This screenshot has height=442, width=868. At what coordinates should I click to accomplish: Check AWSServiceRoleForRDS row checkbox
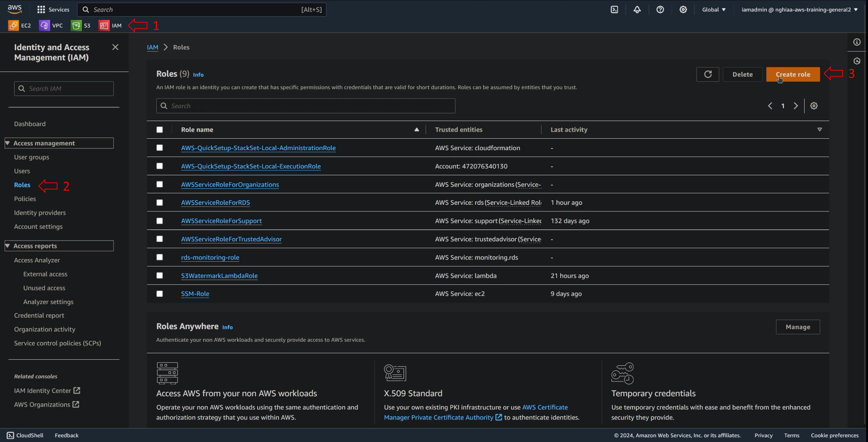tap(160, 203)
